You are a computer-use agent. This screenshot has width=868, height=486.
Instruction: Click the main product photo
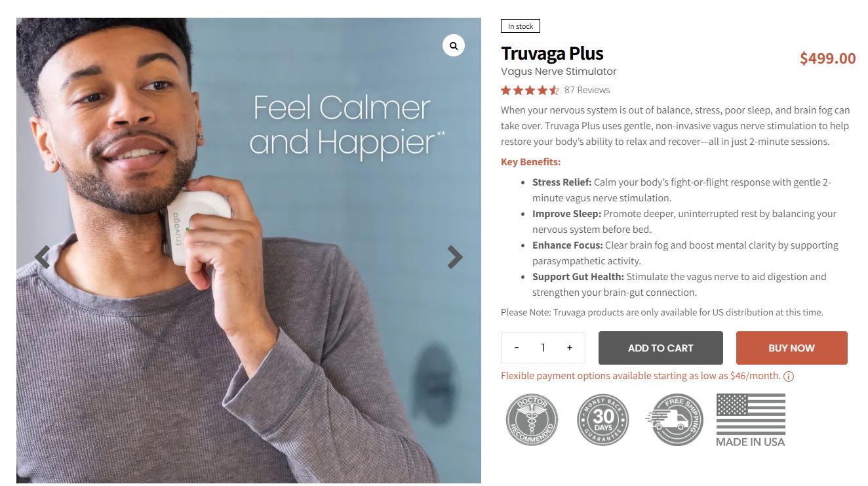248,251
